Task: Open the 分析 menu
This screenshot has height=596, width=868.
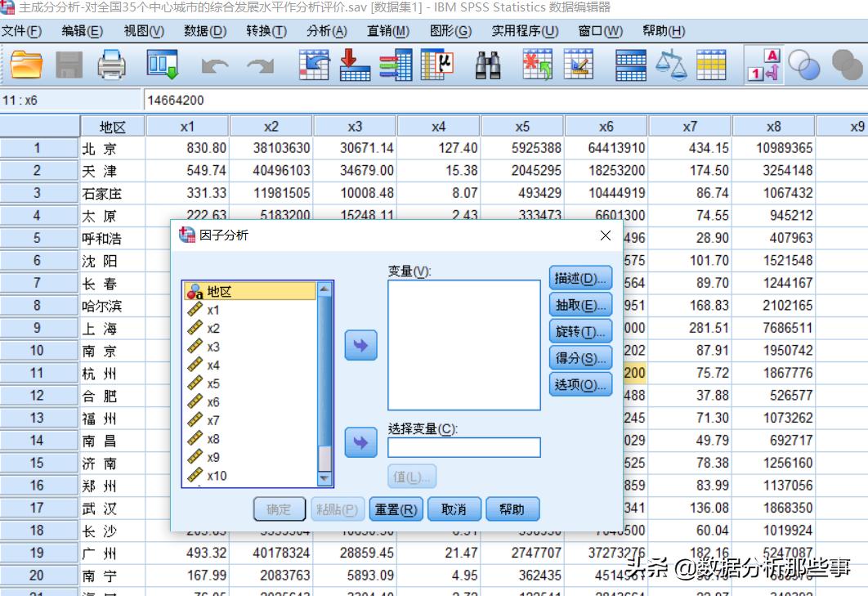Action: [325, 31]
